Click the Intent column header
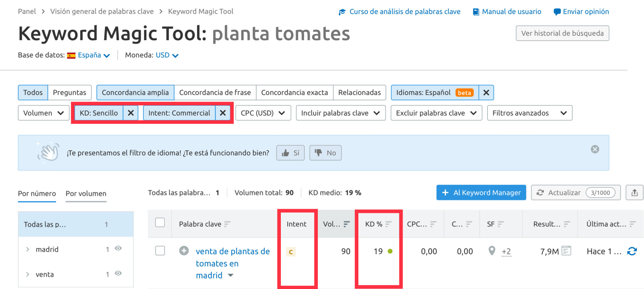The image size is (644, 289). pyautogui.click(x=296, y=224)
